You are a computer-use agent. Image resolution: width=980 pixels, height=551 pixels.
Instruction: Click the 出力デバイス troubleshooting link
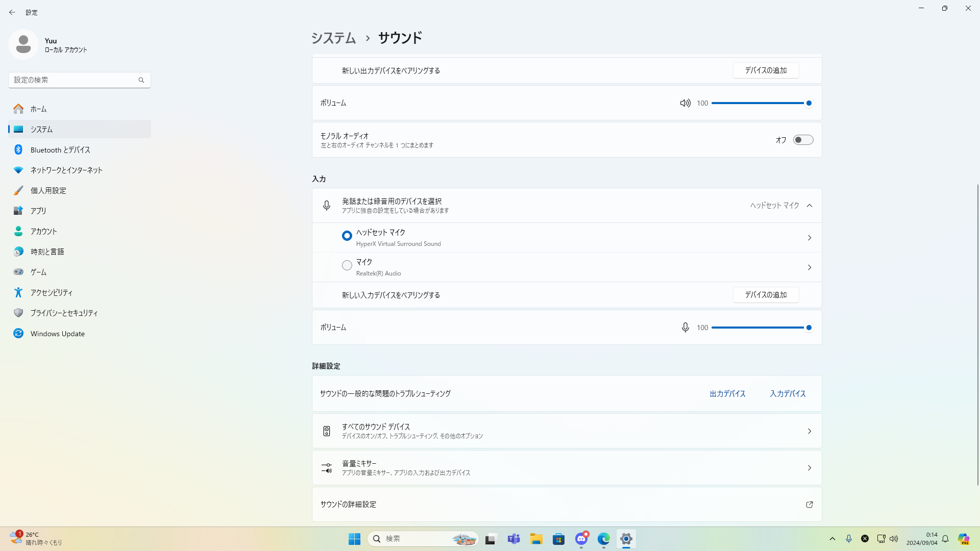(x=727, y=394)
